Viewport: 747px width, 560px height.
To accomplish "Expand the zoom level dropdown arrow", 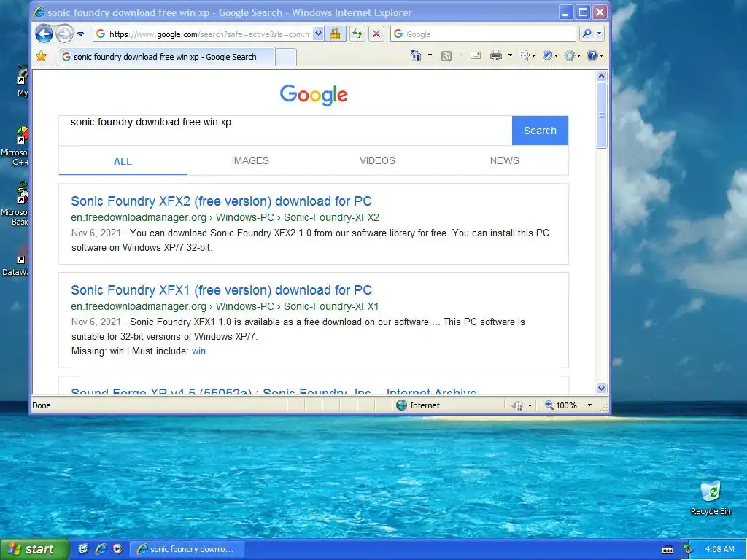I will pos(589,405).
